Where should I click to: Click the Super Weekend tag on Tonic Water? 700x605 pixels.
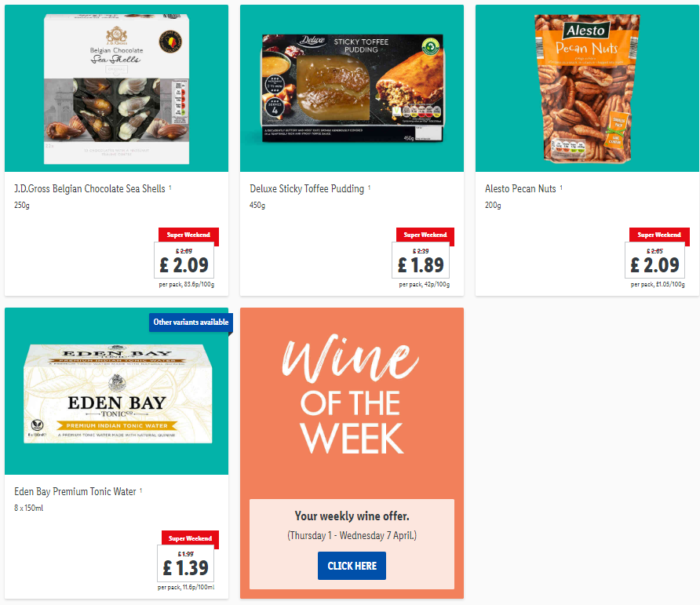click(190, 538)
